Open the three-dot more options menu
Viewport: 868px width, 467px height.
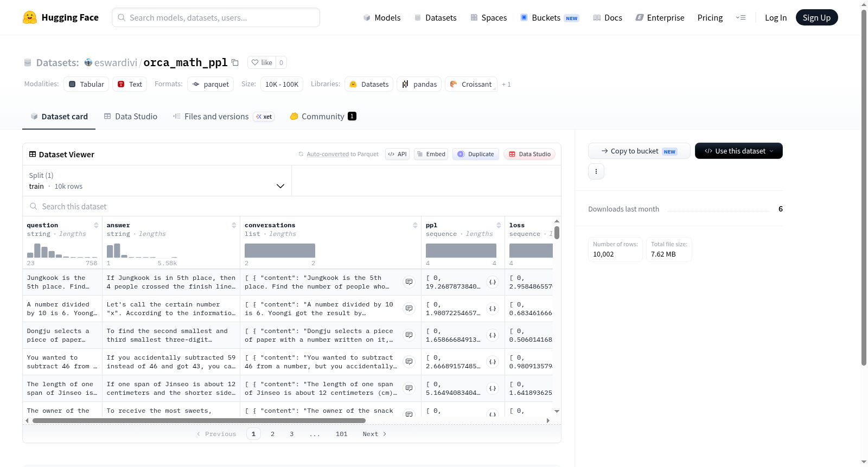596,171
